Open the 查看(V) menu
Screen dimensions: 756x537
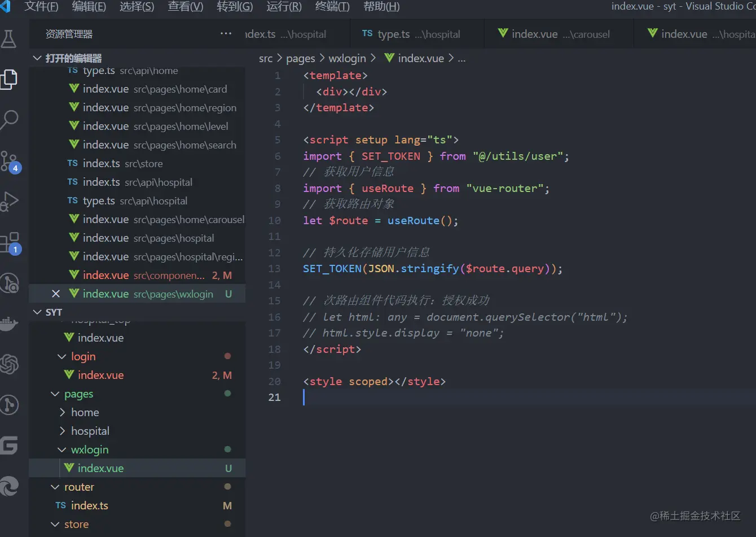click(186, 7)
